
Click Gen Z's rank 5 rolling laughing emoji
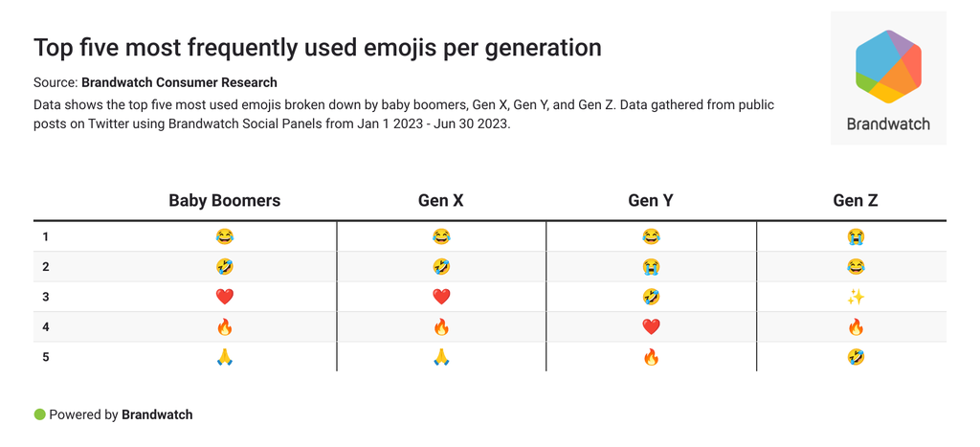tap(856, 357)
